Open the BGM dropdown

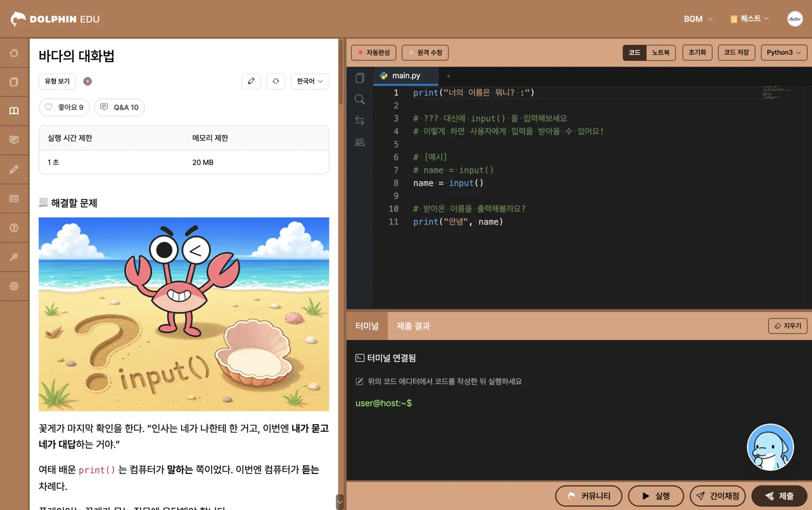[x=698, y=19]
